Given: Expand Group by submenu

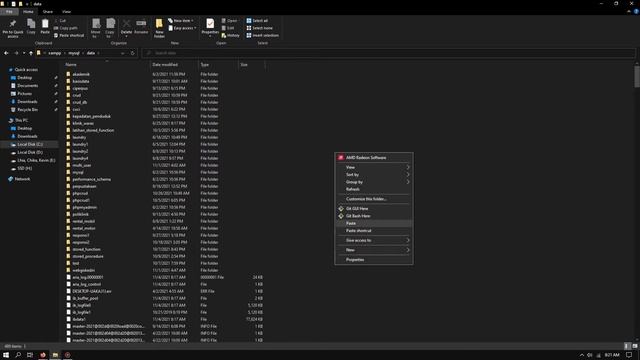Looking at the screenshot, I should click(373, 182).
